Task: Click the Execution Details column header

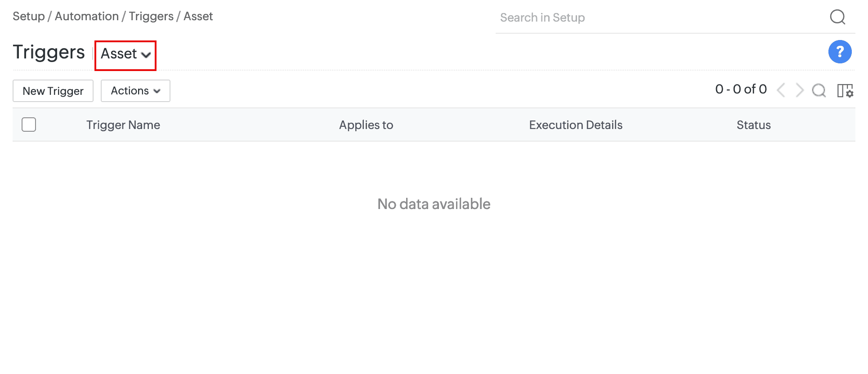Action: tap(576, 125)
